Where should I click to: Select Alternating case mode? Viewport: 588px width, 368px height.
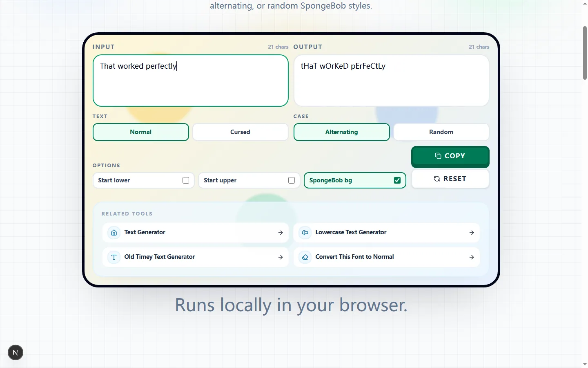pyautogui.click(x=342, y=132)
